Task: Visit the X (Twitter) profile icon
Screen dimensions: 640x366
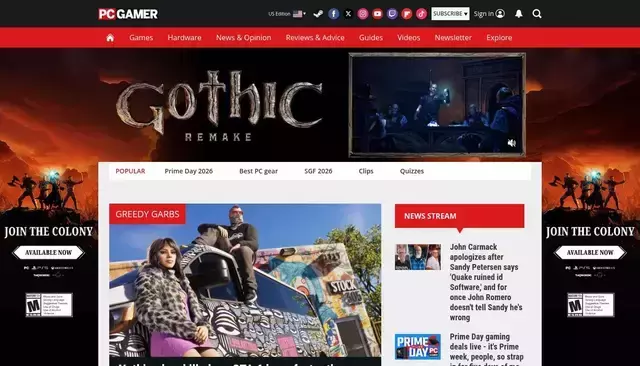Action: click(x=348, y=14)
